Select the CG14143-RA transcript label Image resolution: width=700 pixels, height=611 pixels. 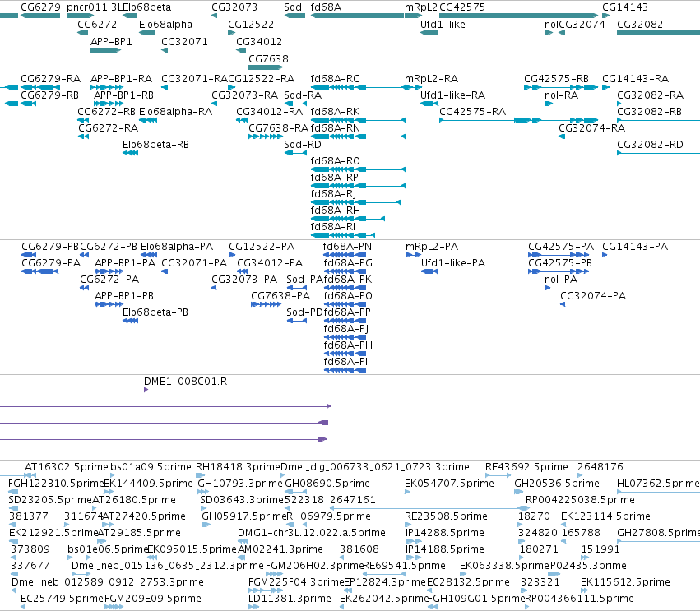(x=635, y=79)
